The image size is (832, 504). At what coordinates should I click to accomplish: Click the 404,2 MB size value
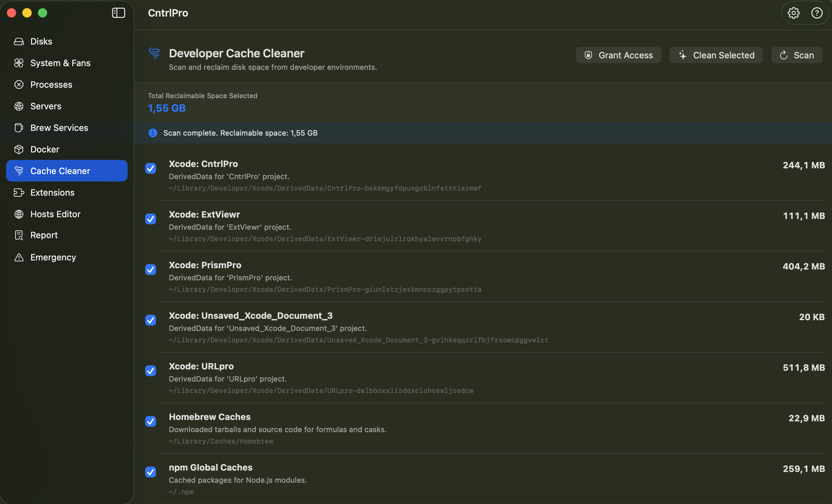804,267
